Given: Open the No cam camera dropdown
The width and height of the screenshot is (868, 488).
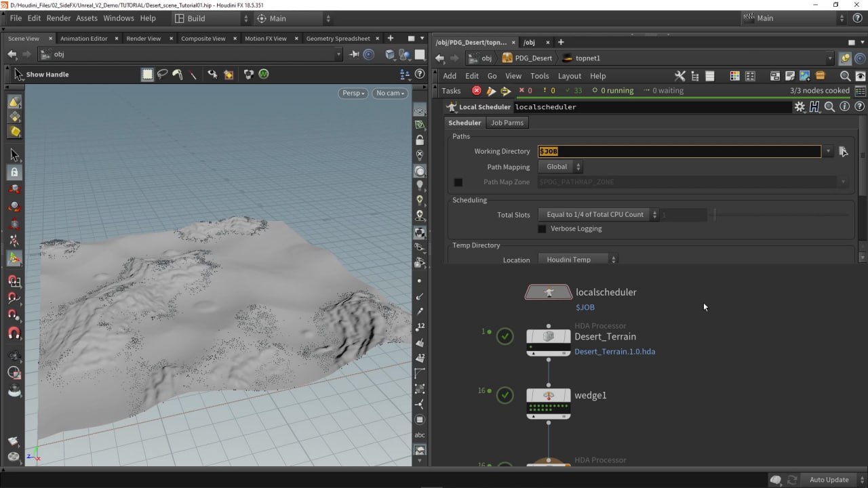Looking at the screenshot, I should tap(390, 94).
